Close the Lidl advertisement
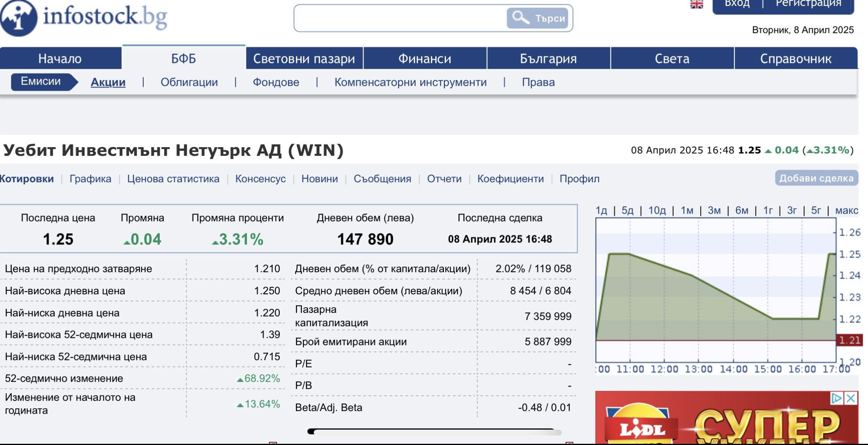 pos(851,398)
